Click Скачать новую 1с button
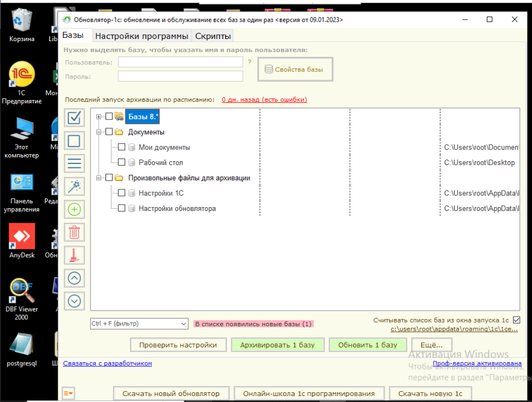This screenshot has height=402, width=532. coord(430,393)
